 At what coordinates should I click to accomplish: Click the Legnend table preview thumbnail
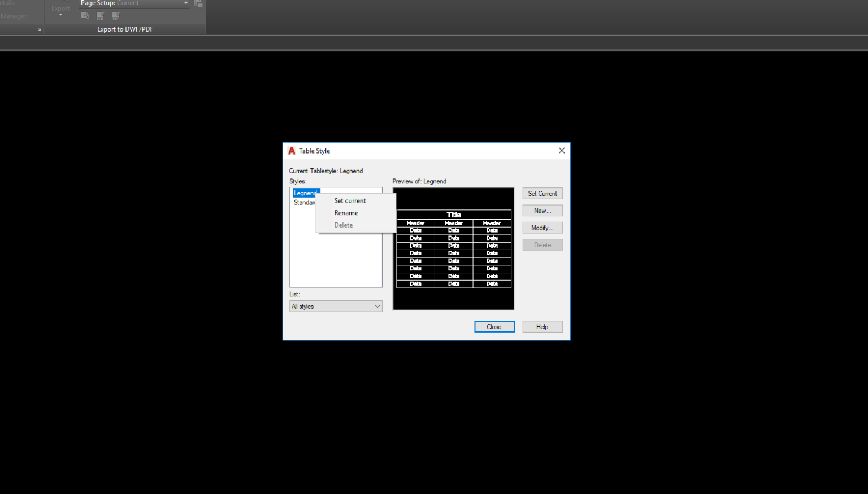(x=453, y=248)
